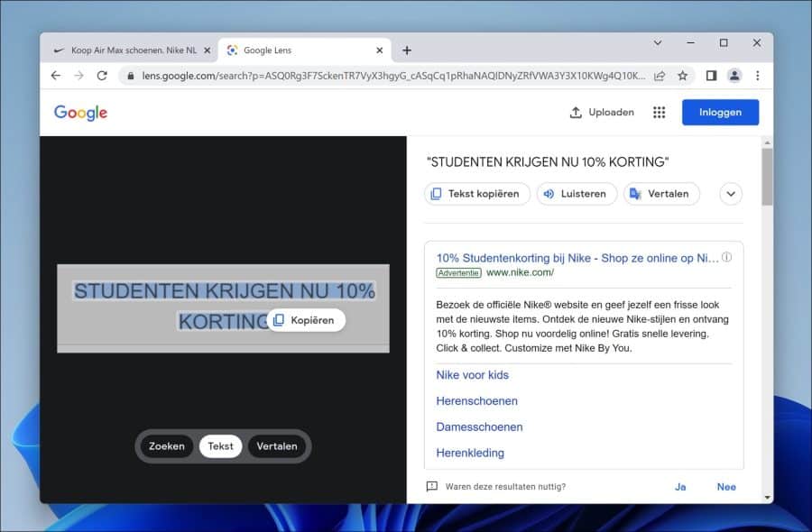Click the feedback speech bubble icon
Screen dimensions: 812x532
pyautogui.click(x=432, y=486)
